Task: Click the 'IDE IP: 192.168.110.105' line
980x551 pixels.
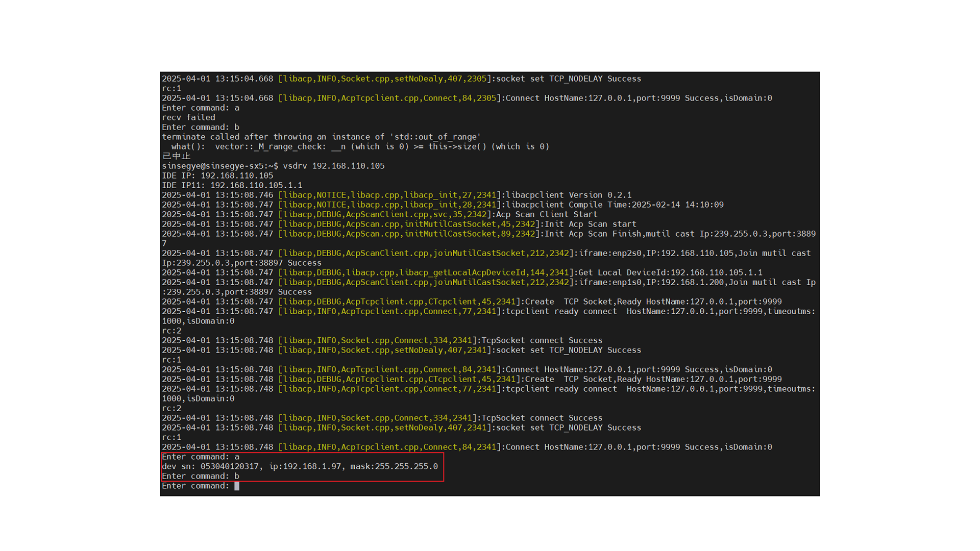Action: [217, 176]
